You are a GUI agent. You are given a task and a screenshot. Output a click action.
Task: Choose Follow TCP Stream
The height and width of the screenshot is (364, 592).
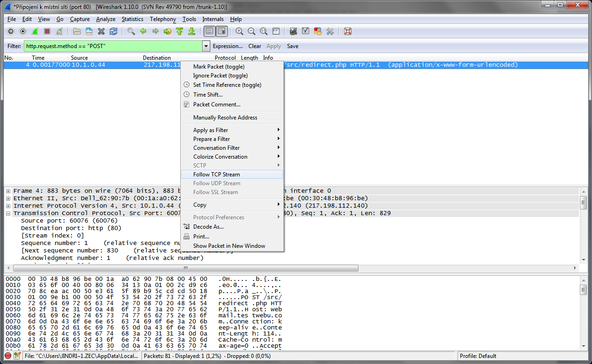232,175
